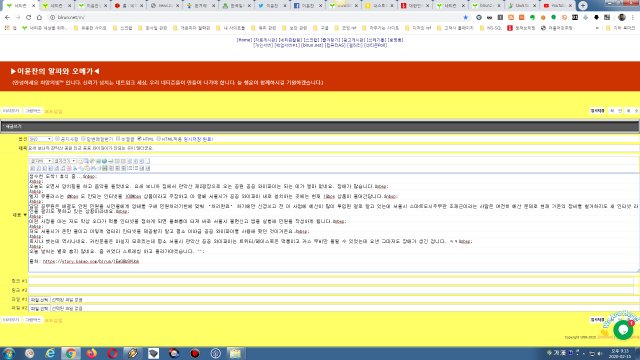Open the Twitter tab in the tab strip

[x=271, y=6]
